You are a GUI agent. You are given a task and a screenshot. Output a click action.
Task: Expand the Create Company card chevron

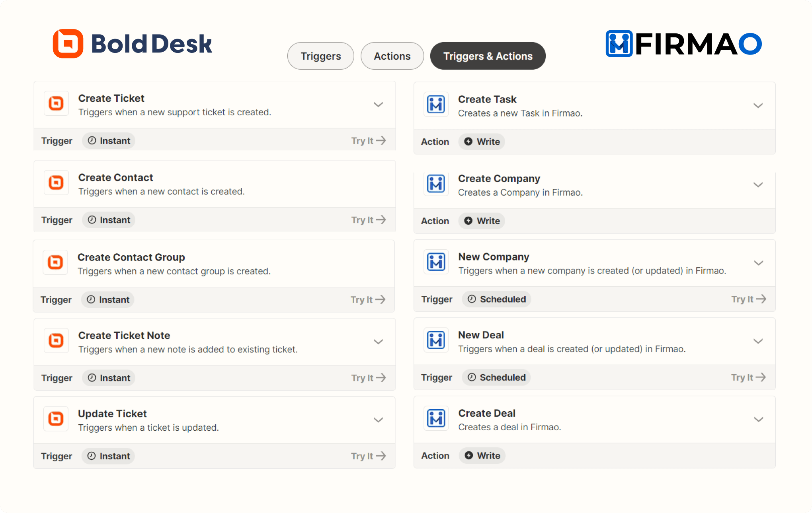758,185
